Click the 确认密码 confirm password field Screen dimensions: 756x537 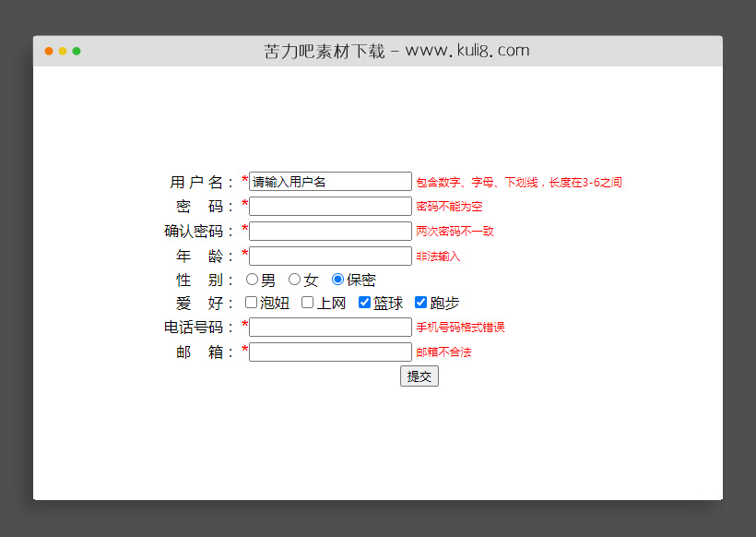(329, 231)
